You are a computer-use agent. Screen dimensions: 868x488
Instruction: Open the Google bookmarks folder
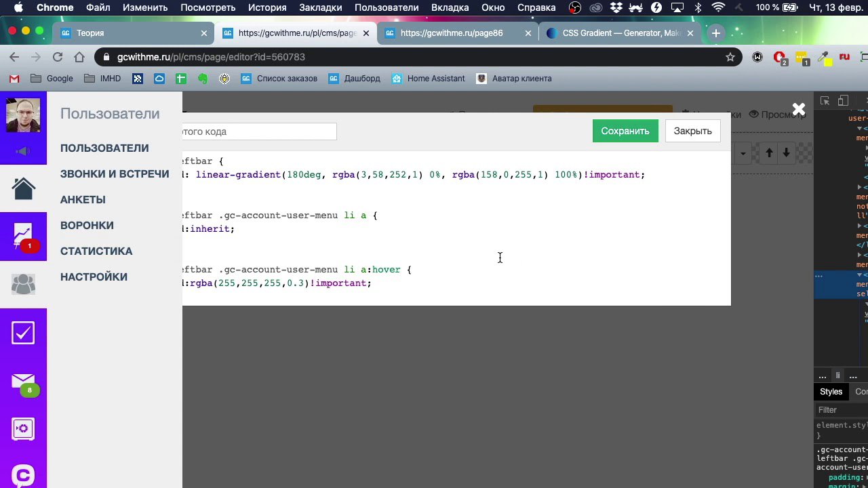point(52,79)
